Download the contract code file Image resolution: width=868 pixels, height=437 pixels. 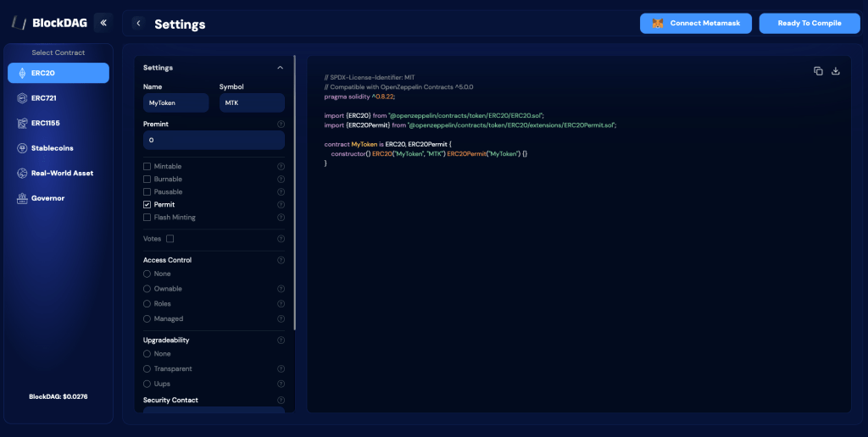[836, 71]
